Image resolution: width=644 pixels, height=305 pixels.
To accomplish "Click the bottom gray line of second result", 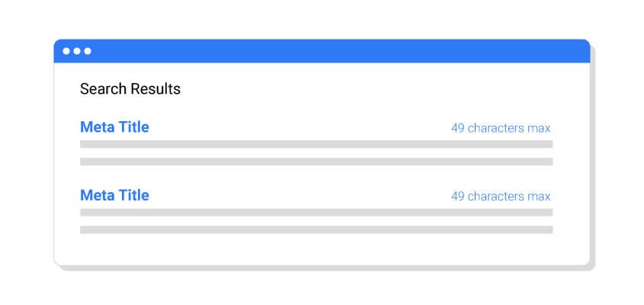I will 316,230.
